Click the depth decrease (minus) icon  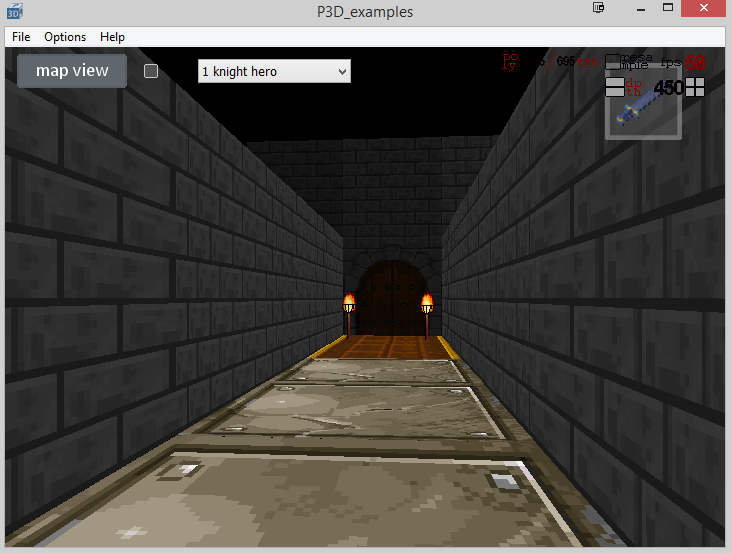pyautogui.click(x=614, y=88)
